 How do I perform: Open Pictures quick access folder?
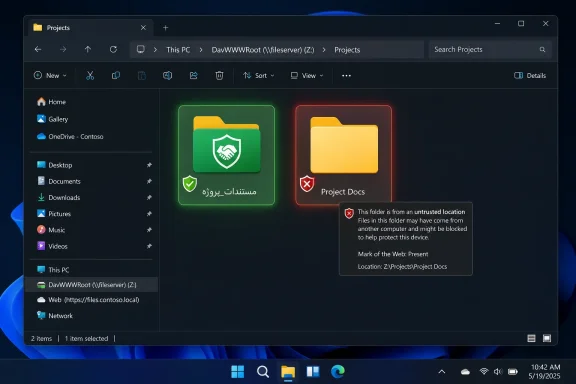click(54, 213)
